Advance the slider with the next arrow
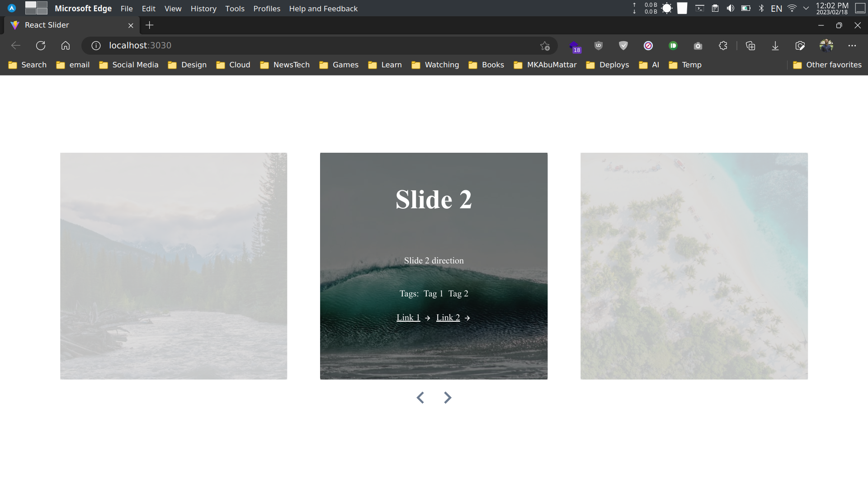 [448, 397]
